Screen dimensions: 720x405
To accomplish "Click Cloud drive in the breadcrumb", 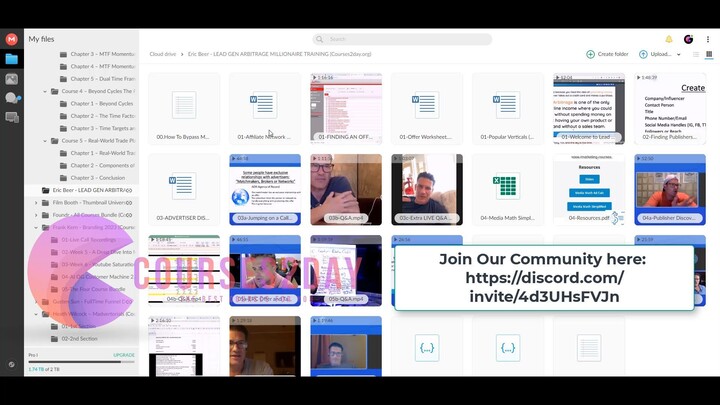I will coord(163,54).
